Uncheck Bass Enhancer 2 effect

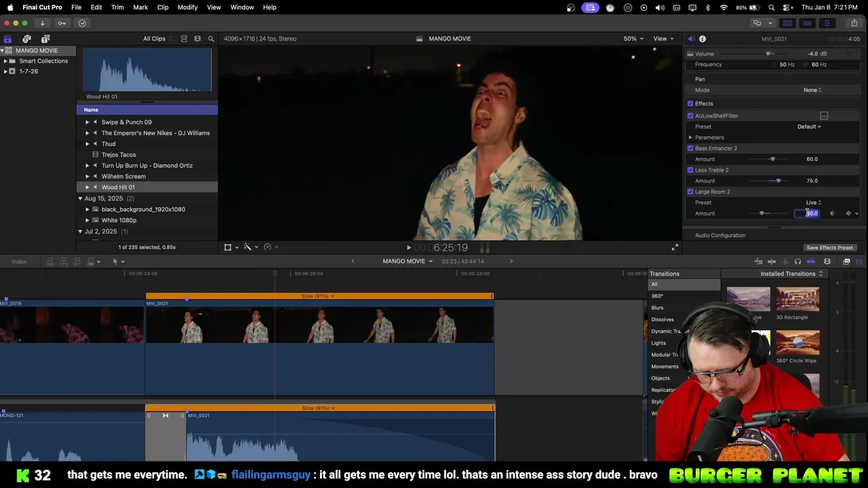click(690, 148)
